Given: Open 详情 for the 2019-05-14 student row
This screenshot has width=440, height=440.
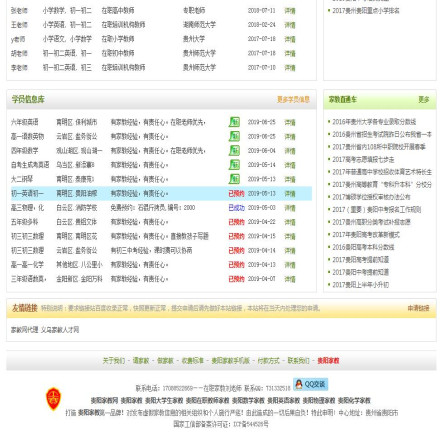Looking at the screenshot, I should tap(290, 165).
